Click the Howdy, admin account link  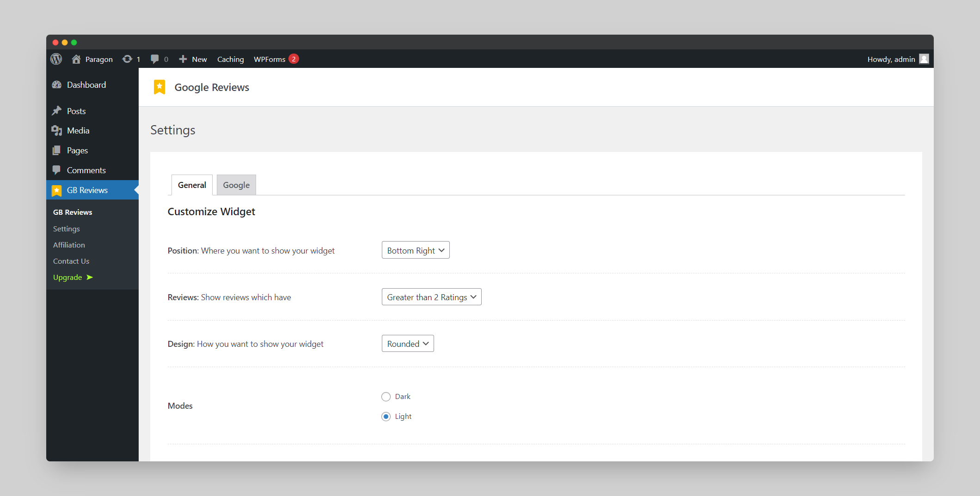(891, 59)
